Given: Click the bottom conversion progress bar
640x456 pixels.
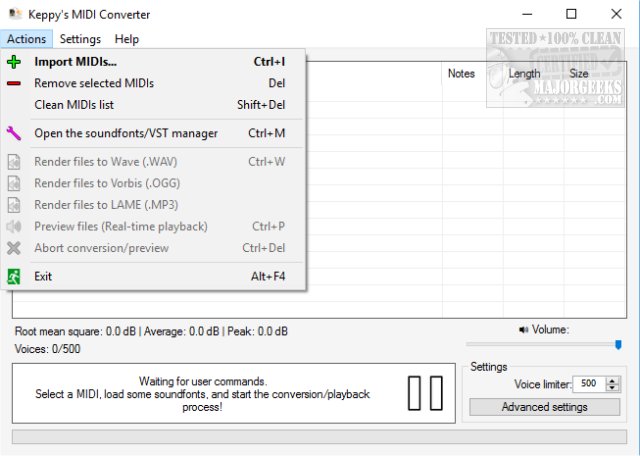Looking at the screenshot, I should (x=320, y=436).
